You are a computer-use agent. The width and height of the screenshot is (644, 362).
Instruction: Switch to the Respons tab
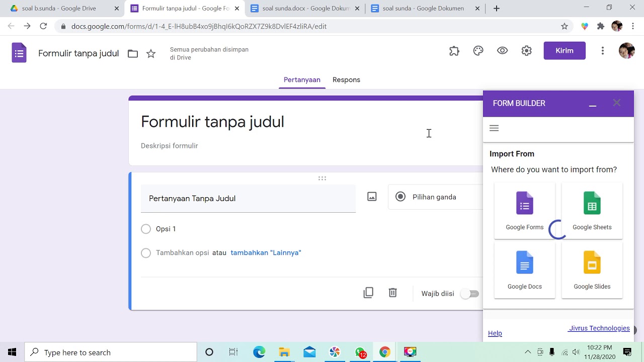coord(346,80)
